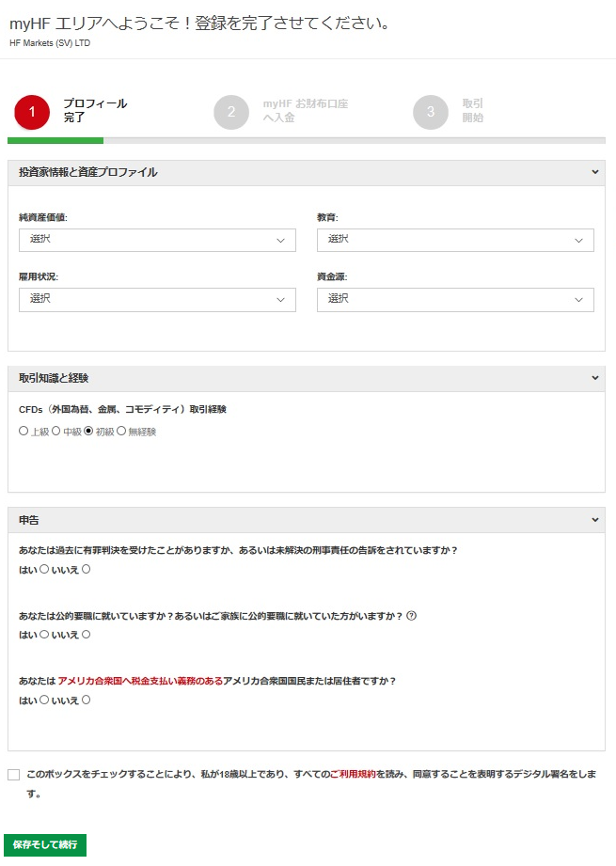The image size is (616, 866).
Task: Select 上級 CFD trading experience
Action: coord(24,432)
